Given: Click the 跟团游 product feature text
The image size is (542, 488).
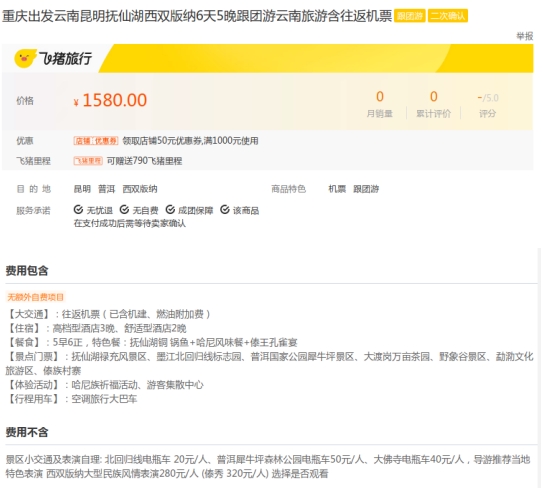Looking at the screenshot, I should click(366, 189).
